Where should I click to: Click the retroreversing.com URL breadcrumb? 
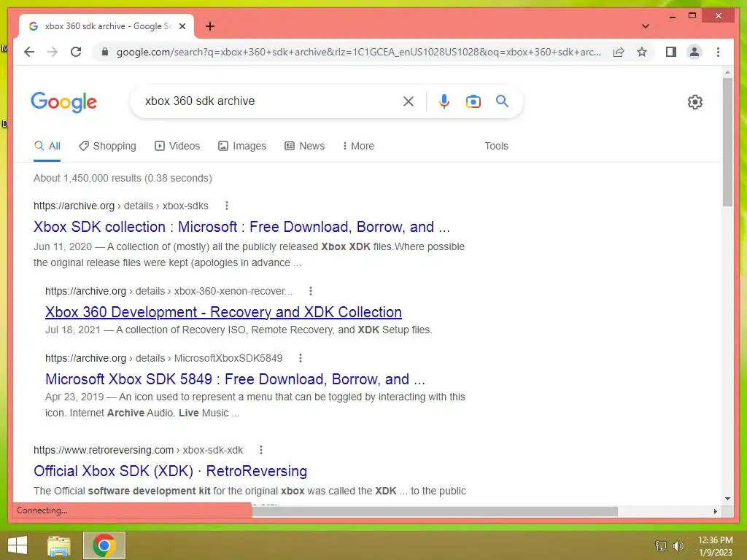(138, 450)
